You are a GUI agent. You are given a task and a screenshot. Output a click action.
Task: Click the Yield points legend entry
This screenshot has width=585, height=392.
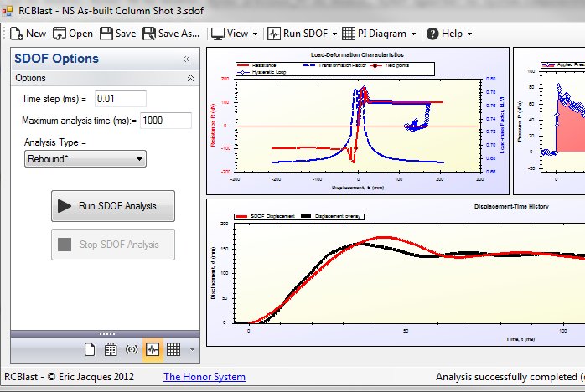(390, 65)
